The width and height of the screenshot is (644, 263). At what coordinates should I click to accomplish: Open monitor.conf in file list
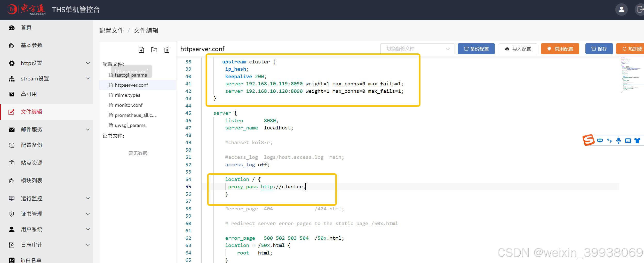(129, 105)
